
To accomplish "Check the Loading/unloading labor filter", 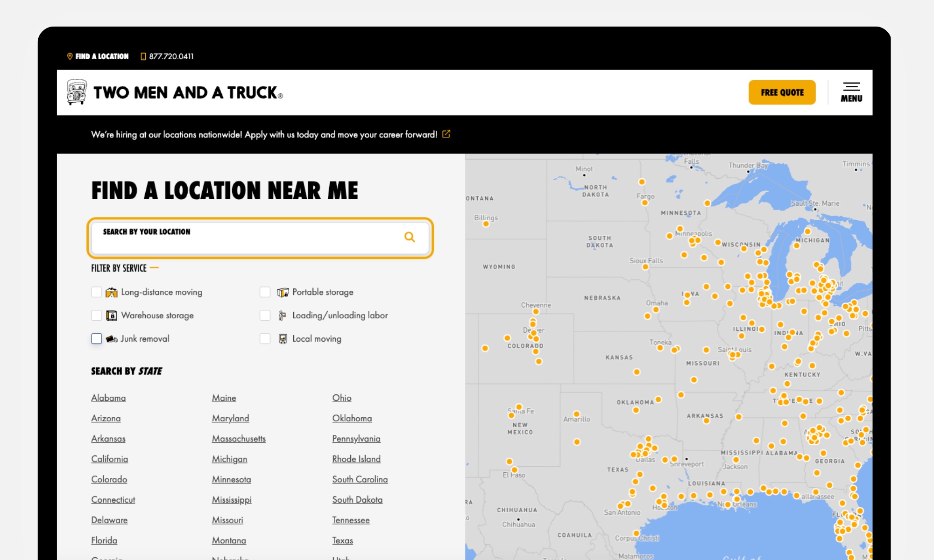I will tap(265, 315).
